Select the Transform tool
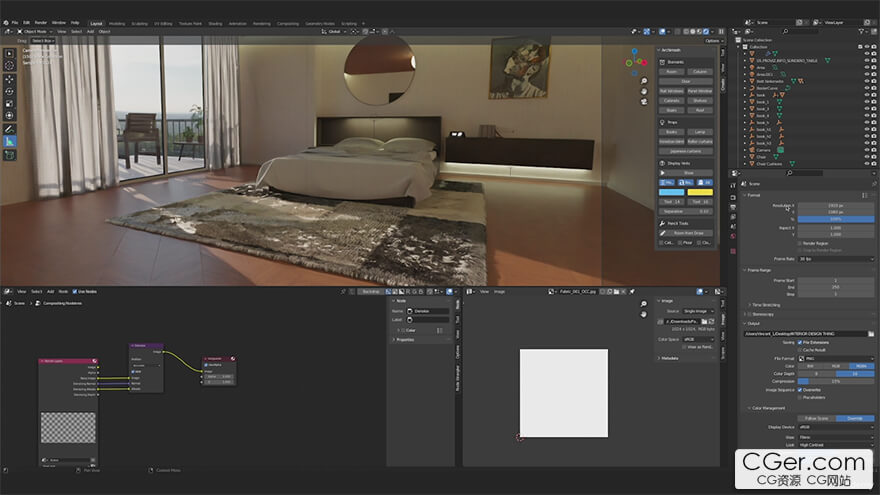Image resolution: width=880 pixels, height=495 pixels. click(x=10, y=116)
